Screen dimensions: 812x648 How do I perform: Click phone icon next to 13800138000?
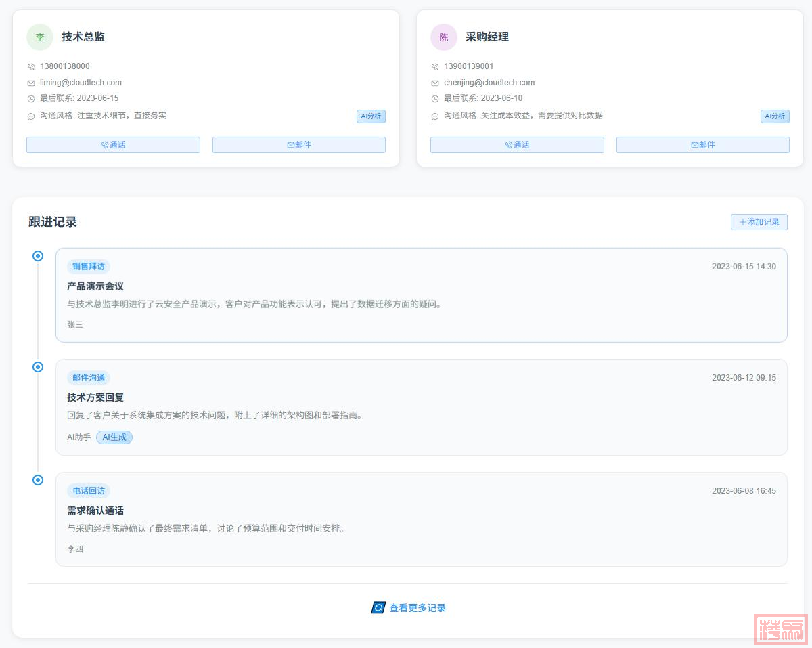31,67
